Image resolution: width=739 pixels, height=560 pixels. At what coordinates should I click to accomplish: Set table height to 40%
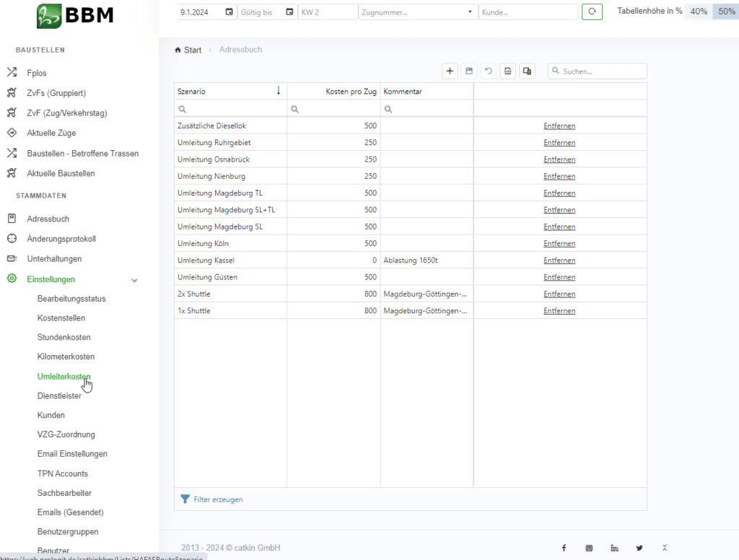(x=699, y=12)
